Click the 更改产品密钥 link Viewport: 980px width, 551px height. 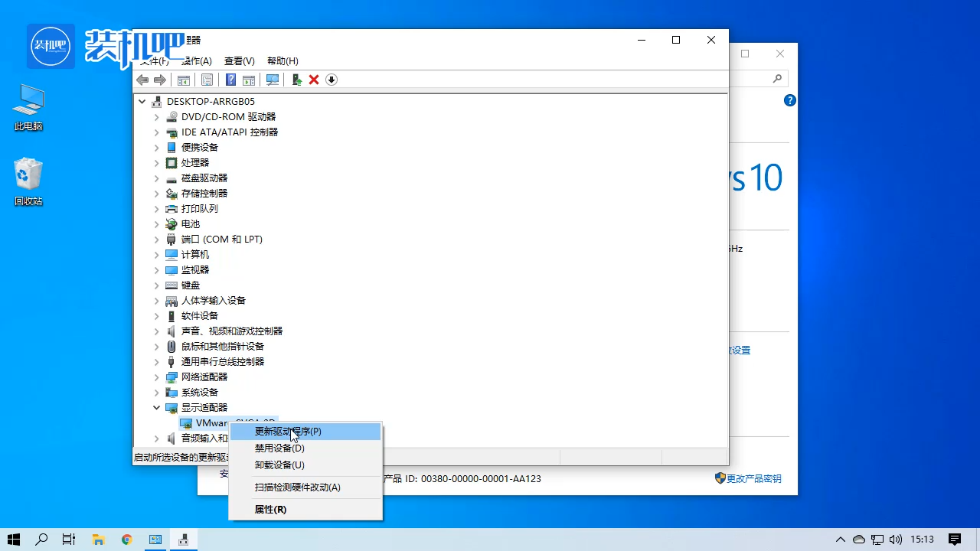pos(753,478)
